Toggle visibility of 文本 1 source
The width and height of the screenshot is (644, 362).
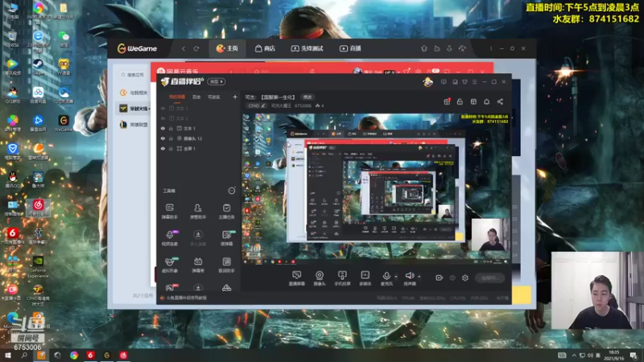[163, 129]
